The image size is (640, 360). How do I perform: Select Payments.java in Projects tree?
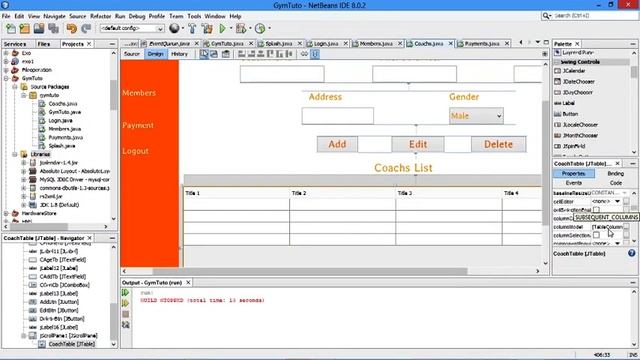[x=65, y=138]
